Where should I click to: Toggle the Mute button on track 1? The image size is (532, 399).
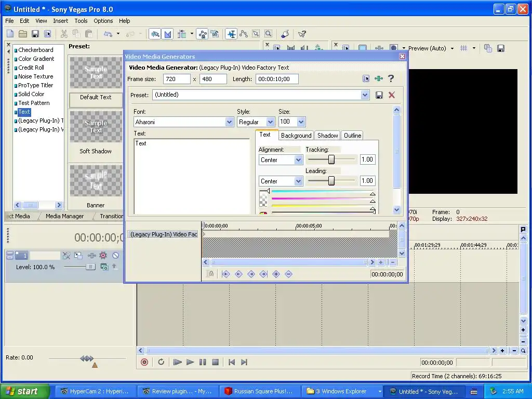click(x=116, y=256)
